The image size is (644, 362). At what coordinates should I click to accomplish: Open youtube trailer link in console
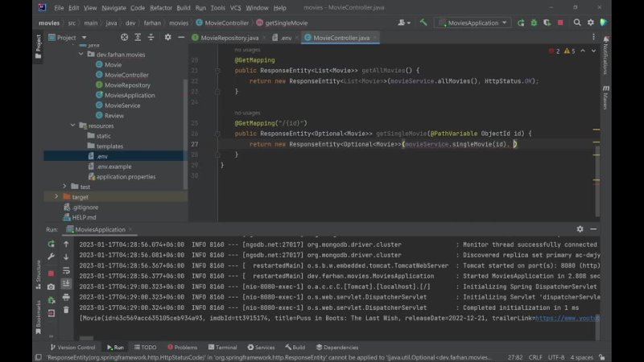point(568,318)
